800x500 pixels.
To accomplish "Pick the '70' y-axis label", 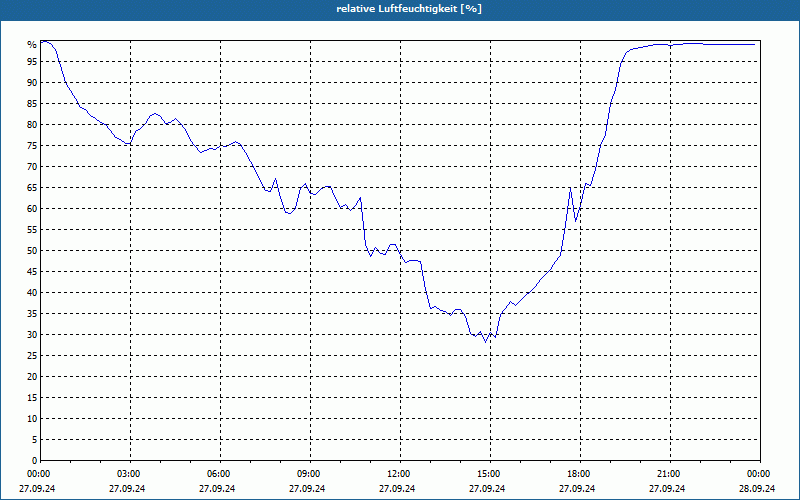I will 32,167.
